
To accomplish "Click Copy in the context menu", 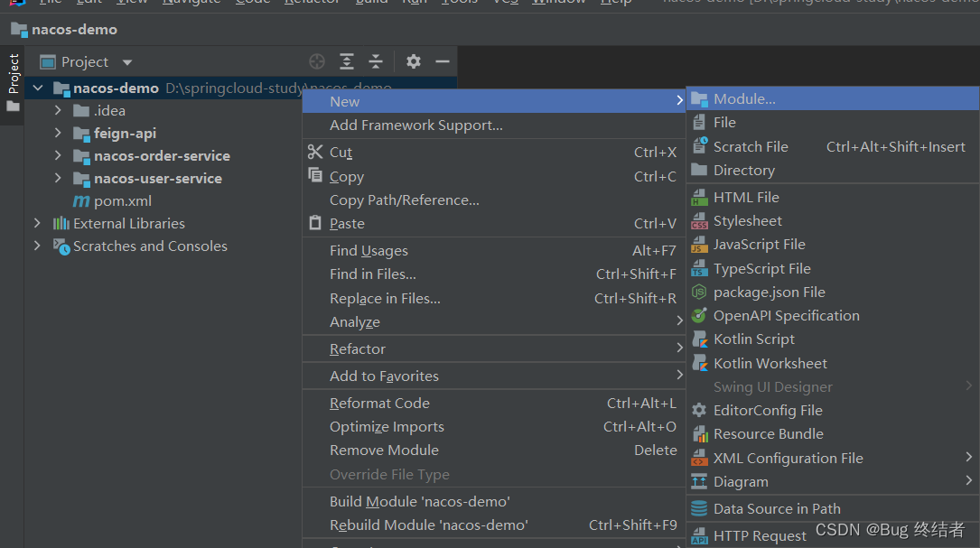I will 494,176.
